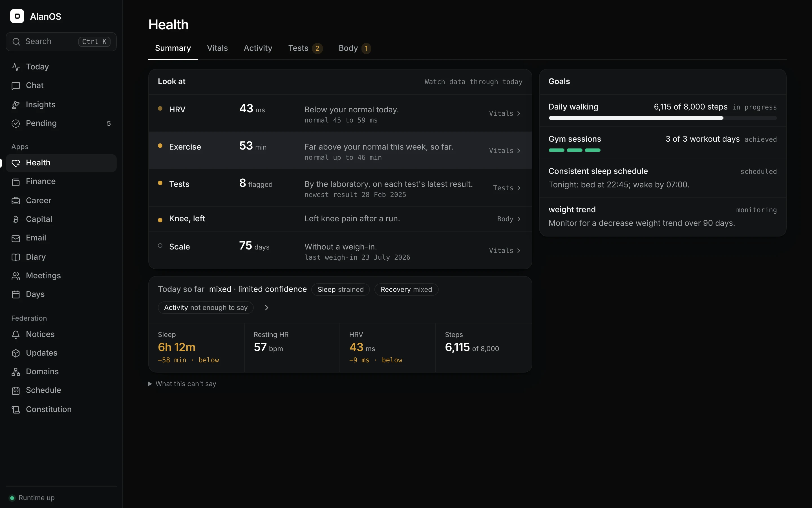Click the Daily walking steps progress bar
812x508 pixels.
click(662, 118)
